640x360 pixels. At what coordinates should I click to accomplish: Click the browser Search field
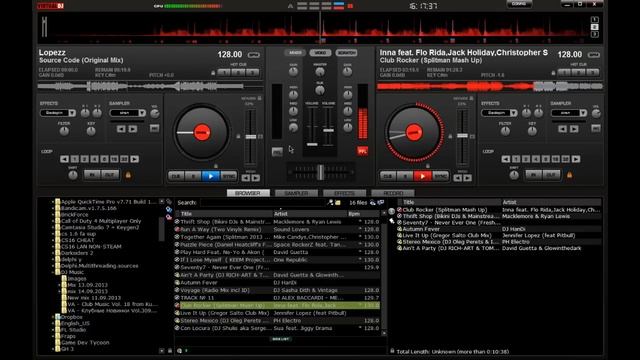263,202
